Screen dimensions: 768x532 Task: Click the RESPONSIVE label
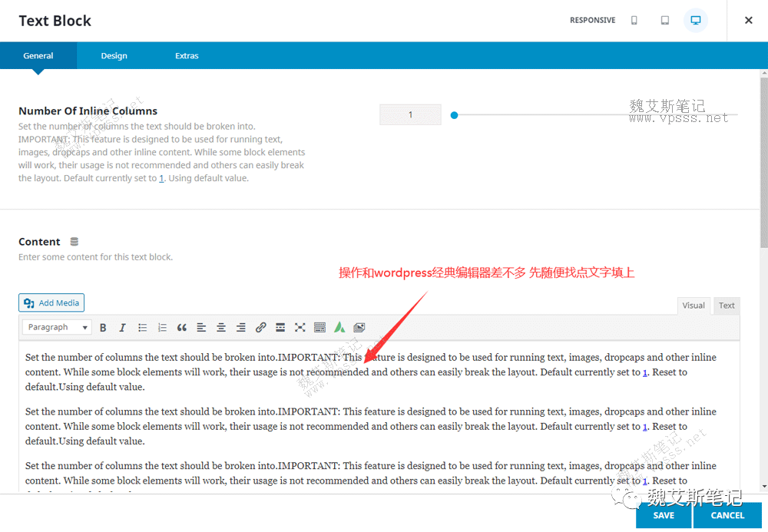[593, 20]
